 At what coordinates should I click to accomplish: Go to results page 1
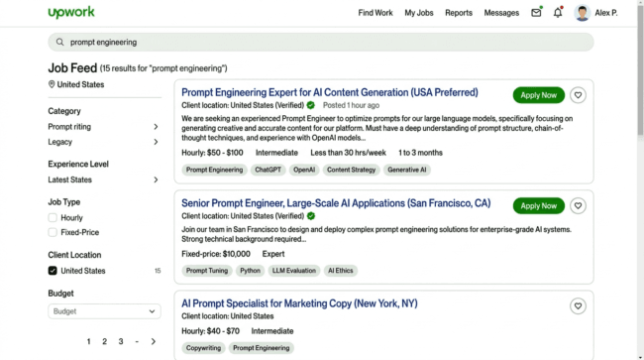point(89,341)
